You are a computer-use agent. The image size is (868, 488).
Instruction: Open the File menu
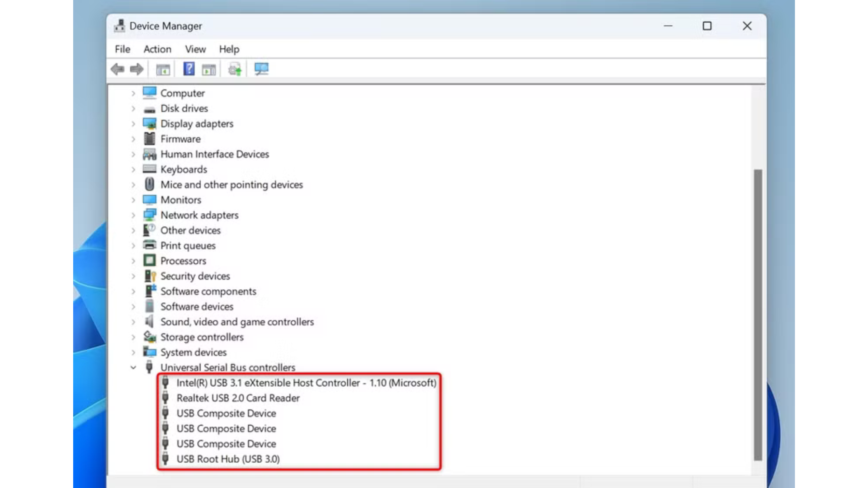(123, 49)
